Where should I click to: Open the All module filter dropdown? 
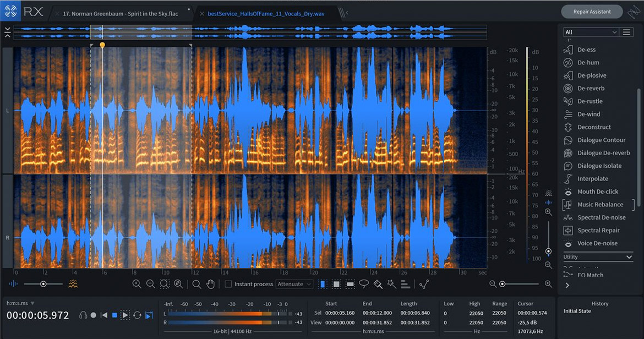[x=590, y=32]
